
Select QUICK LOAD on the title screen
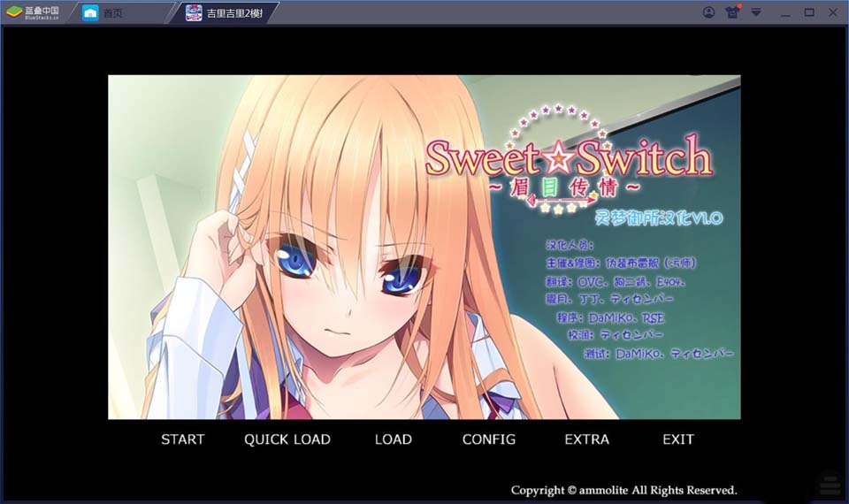point(287,439)
